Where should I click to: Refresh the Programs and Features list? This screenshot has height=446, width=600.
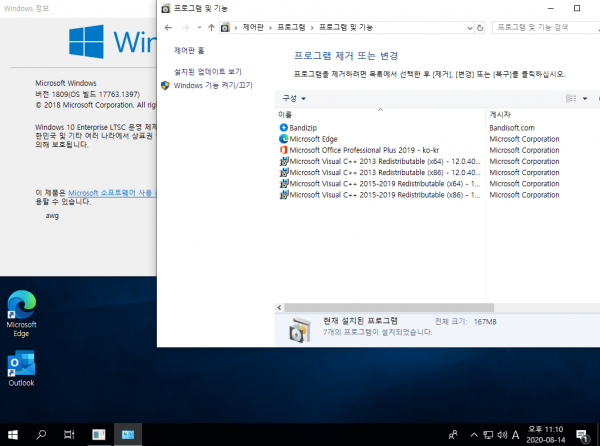(x=480, y=28)
